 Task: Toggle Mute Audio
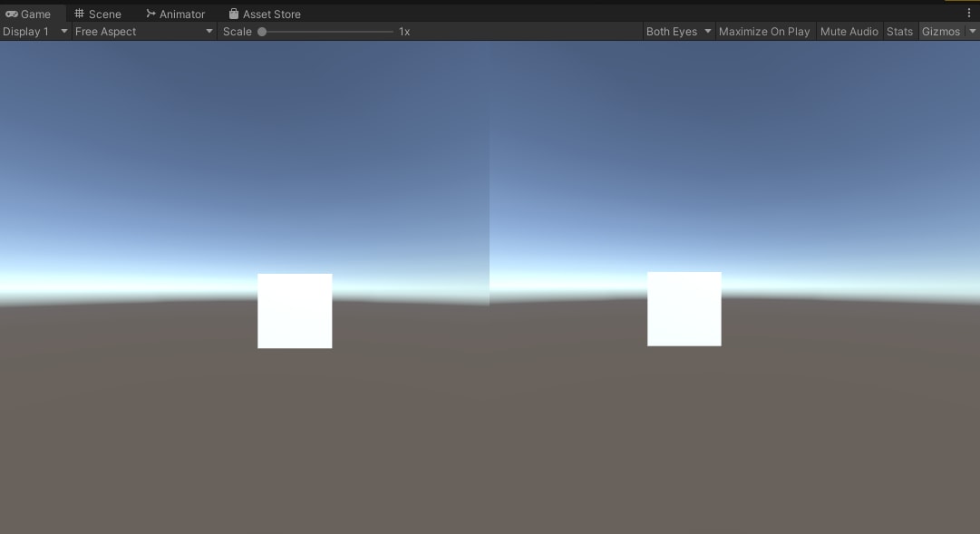(x=849, y=31)
